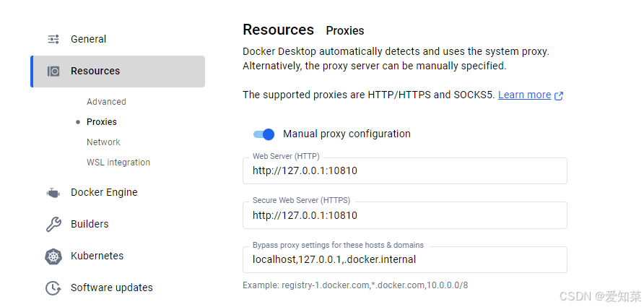The image size is (644, 307).
Task: Click the Resources disk icon
Action: (53, 71)
